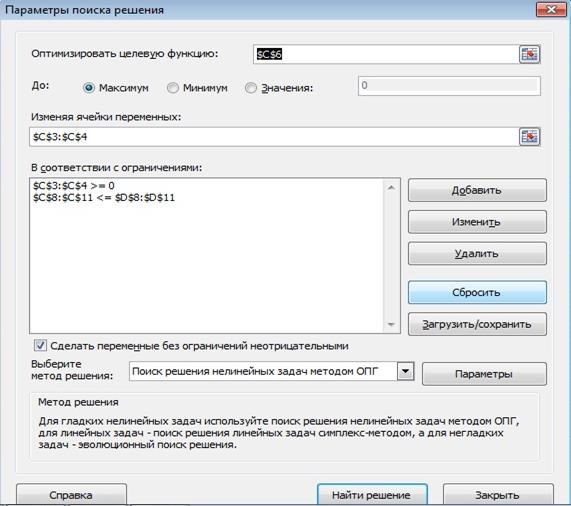Image resolution: width=571 pixels, height=506 pixels.
Task: Click the Удалить button
Action: (477, 253)
